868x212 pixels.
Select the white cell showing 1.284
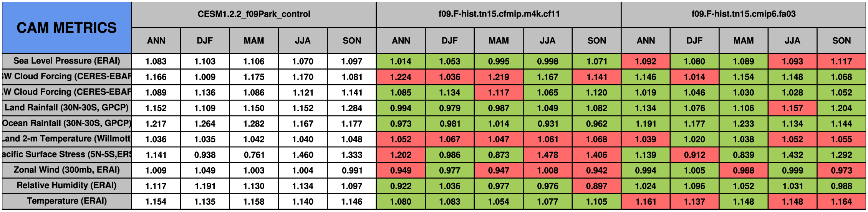click(x=352, y=108)
